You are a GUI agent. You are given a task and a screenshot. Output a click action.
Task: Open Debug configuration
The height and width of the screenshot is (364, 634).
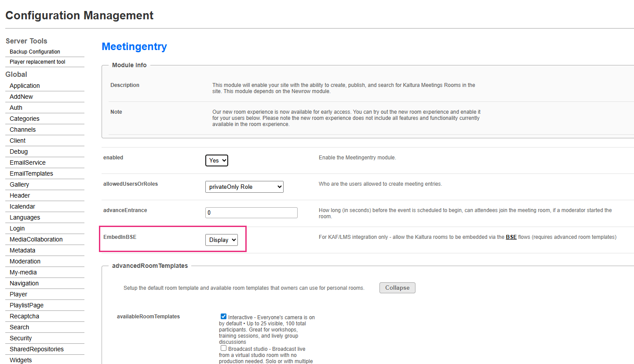tap(18, 151)
